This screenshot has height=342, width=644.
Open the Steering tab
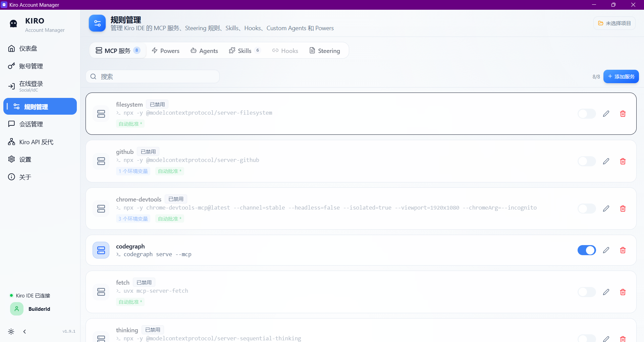point(325,51)
